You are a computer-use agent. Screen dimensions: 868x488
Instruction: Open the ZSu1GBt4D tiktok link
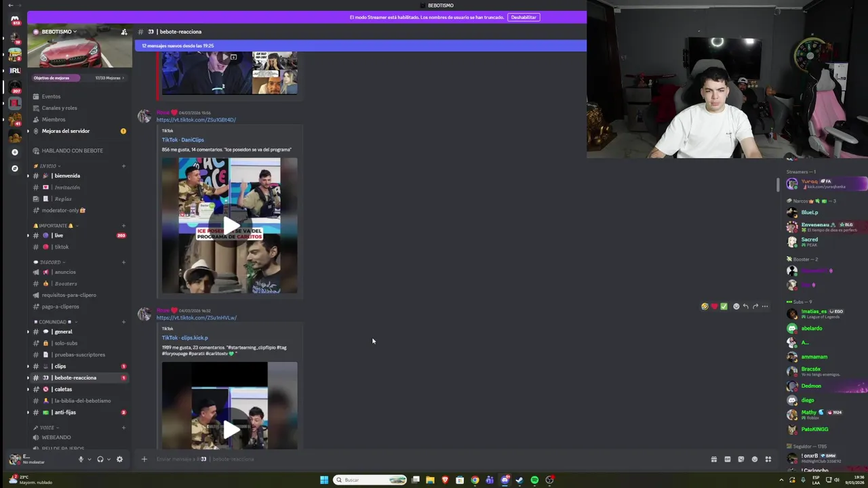tap(196, 120)
